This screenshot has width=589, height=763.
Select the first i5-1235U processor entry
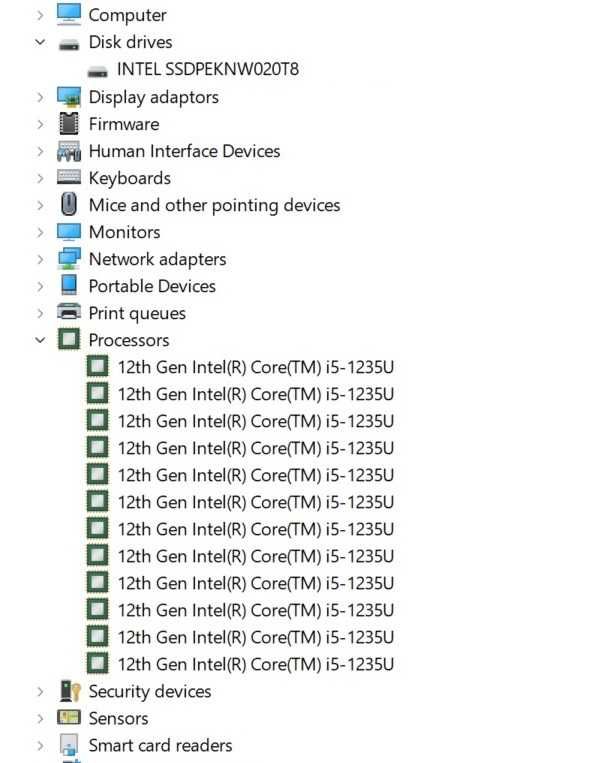[256, 367]
